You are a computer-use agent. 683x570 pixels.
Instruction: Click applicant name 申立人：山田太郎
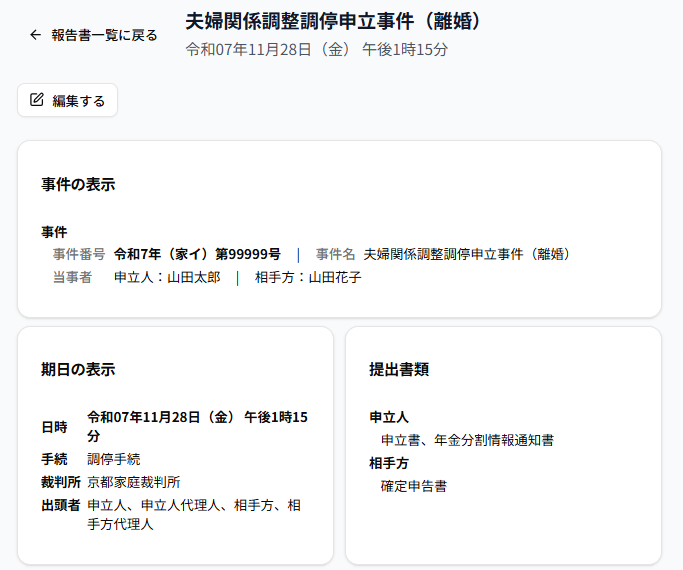pyautogui.click(x=167, y=277)
